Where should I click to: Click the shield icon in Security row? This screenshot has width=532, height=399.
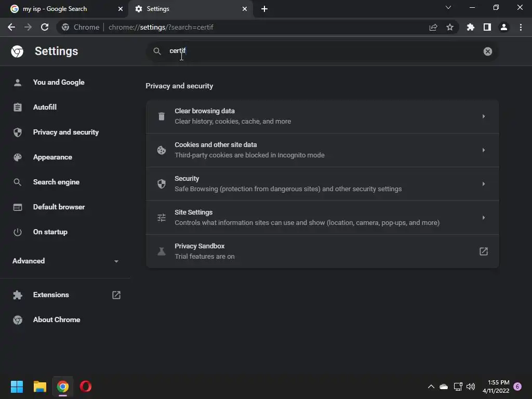click(x=162, y=184)
